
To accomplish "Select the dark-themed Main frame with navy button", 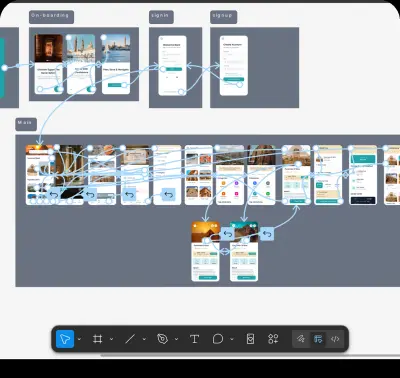I will (x=363, y=175).
